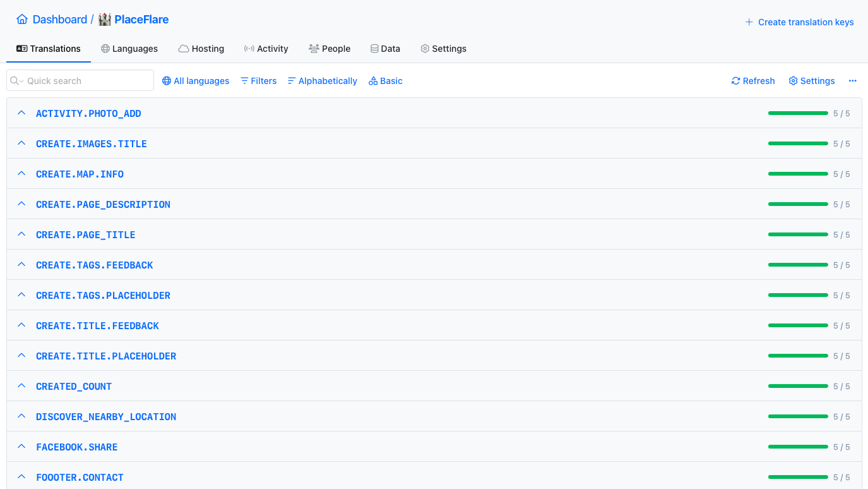868x489 pixels.
Task: Switch to the Data tab
Action: (385, 49)
